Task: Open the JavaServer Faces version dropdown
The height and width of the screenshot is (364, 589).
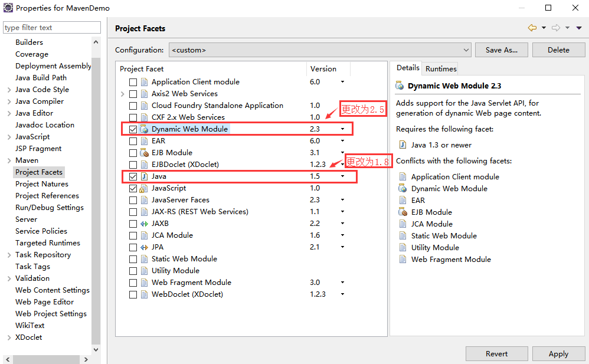Action: coord(342,200)
